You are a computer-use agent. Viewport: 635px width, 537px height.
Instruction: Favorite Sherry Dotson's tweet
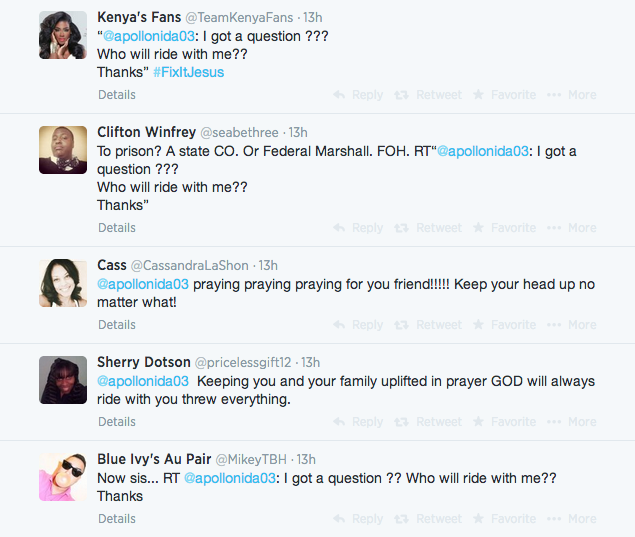coord(504,422)
